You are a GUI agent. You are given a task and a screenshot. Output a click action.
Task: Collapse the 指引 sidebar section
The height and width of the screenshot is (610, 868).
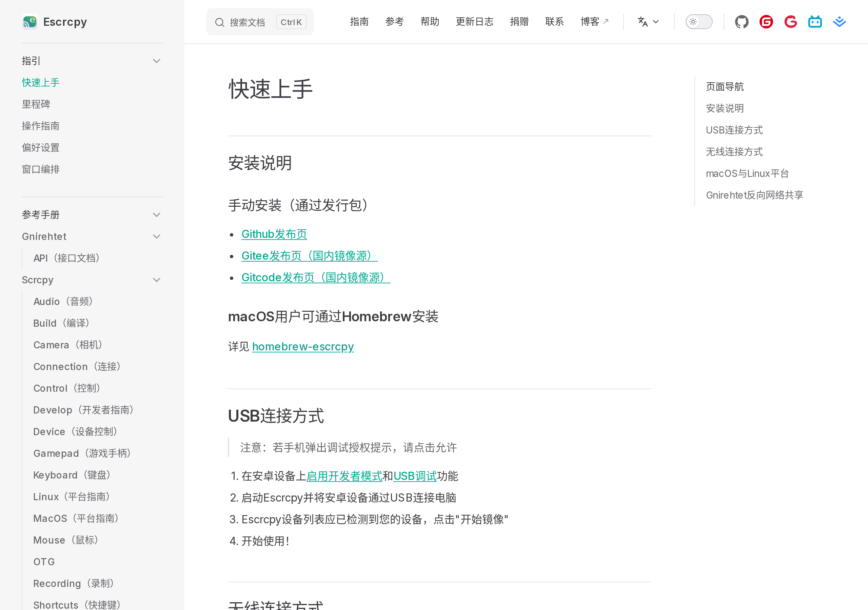tap(157, 61)
